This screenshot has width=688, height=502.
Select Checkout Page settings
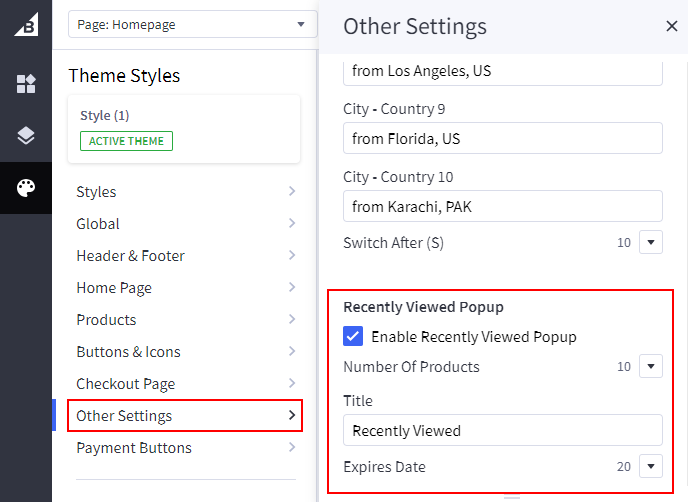pyautogui.click(x=185, y=384)
